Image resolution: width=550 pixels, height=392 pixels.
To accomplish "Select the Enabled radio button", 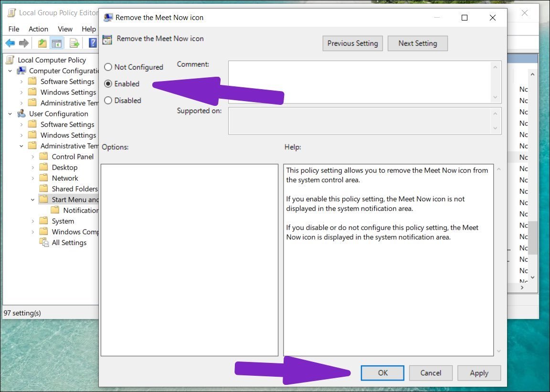I will coord(108,84).
